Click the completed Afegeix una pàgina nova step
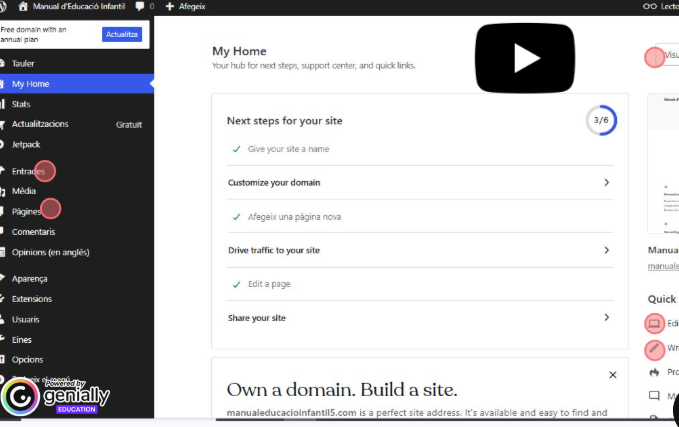 point(294,217)
